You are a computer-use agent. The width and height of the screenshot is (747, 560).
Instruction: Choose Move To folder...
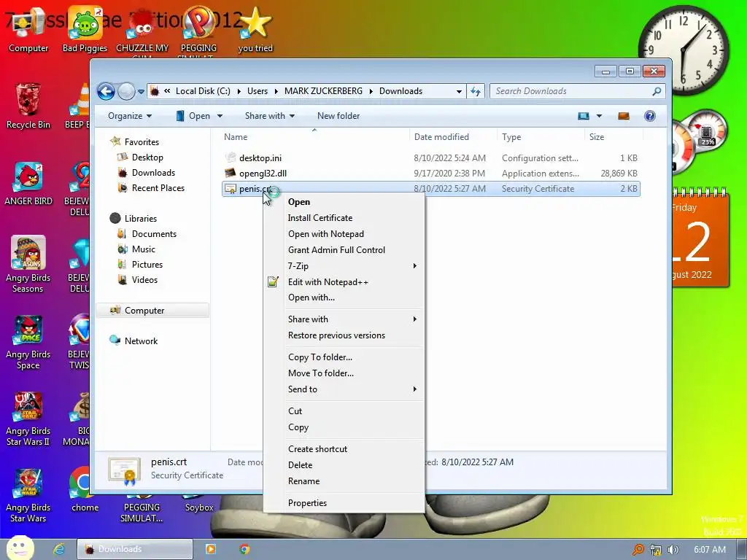tap(344, 373)
